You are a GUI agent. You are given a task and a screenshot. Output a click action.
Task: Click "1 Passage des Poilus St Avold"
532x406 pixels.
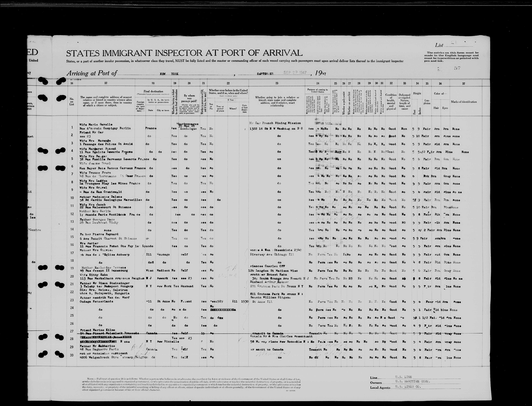tap(106, 144)
